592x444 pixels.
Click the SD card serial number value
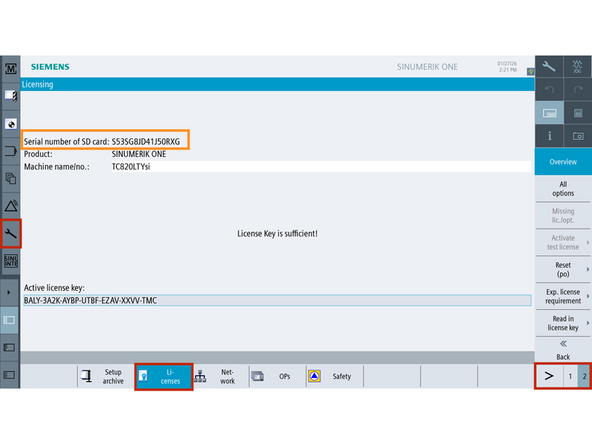click(x=146, y=142)
